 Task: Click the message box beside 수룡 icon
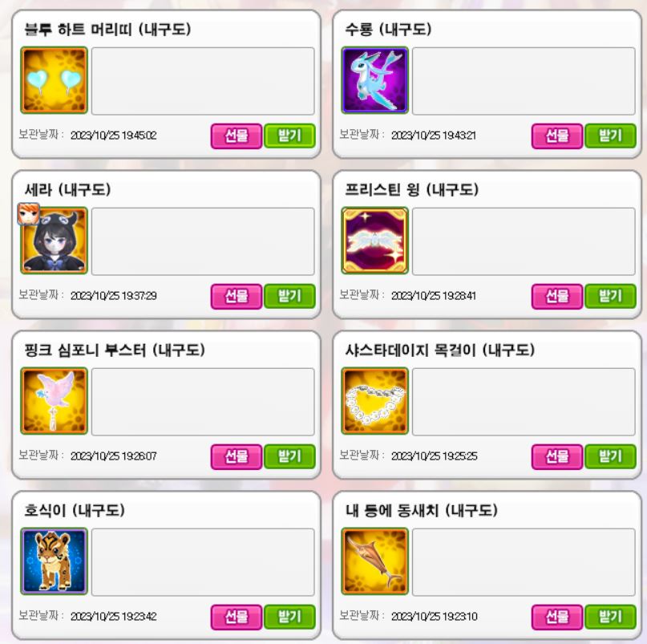(x=524, y=81)
